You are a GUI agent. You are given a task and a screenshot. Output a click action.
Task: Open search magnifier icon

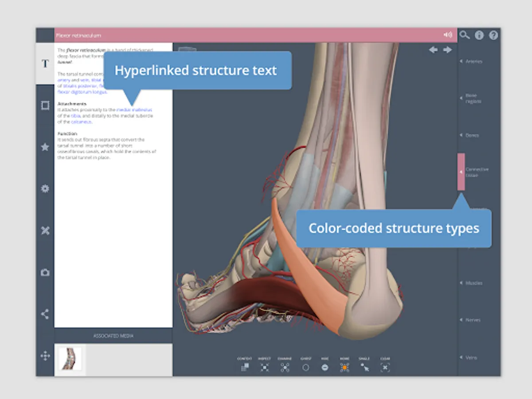(464, 35)
